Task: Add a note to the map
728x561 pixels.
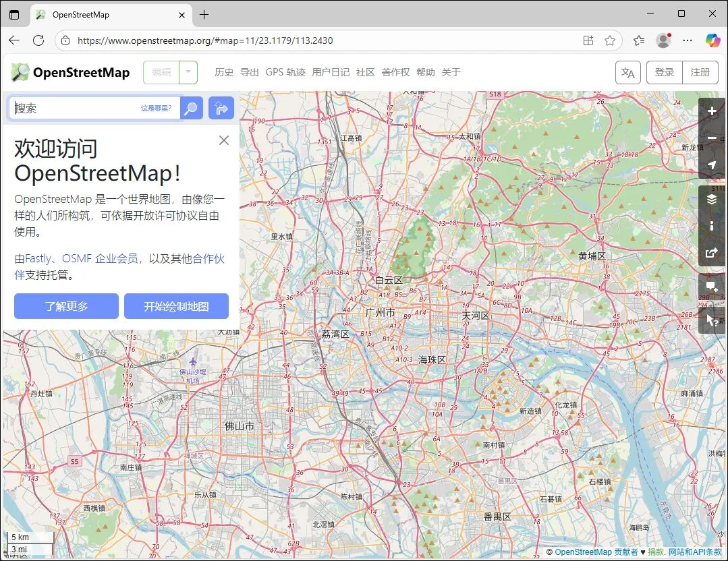Action: pos(711,287)
